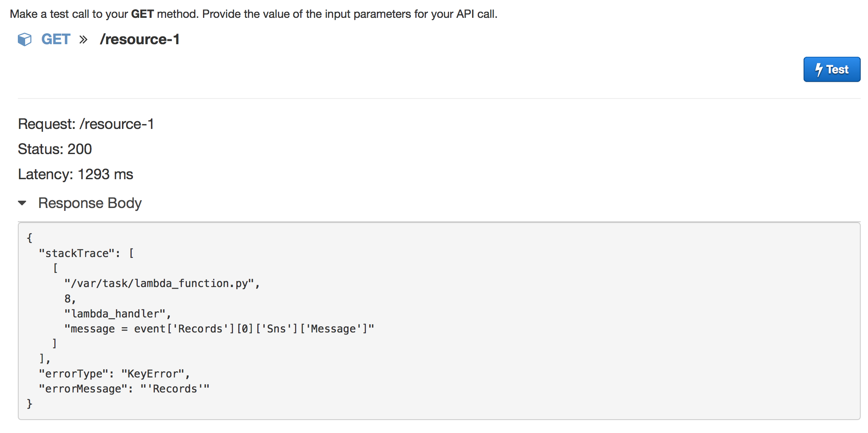Click the "errorType": "KeyError" line
Screen dimensions: 868x433
point(114,374)
